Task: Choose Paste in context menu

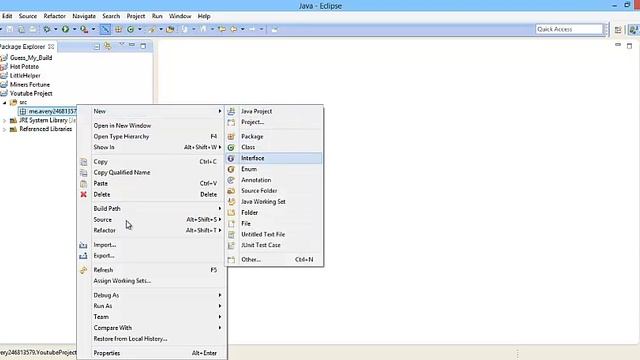Action: [x=152, y=184]
